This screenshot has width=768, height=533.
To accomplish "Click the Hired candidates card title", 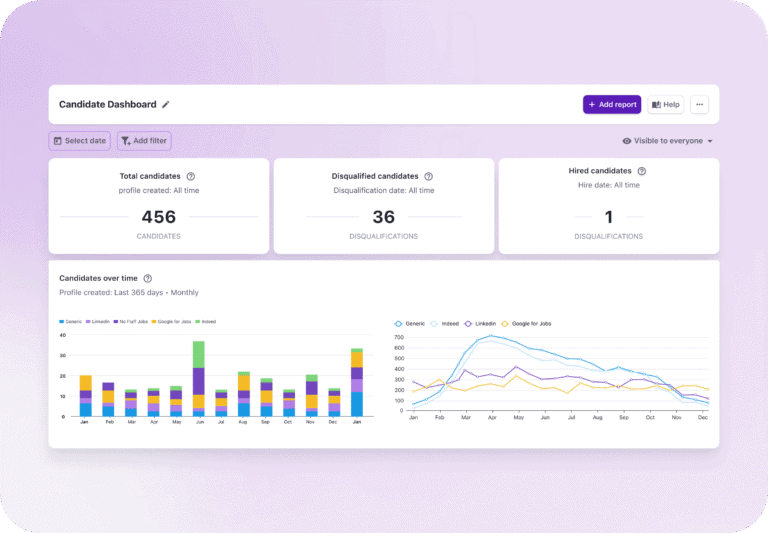I will tap(600, 171).
